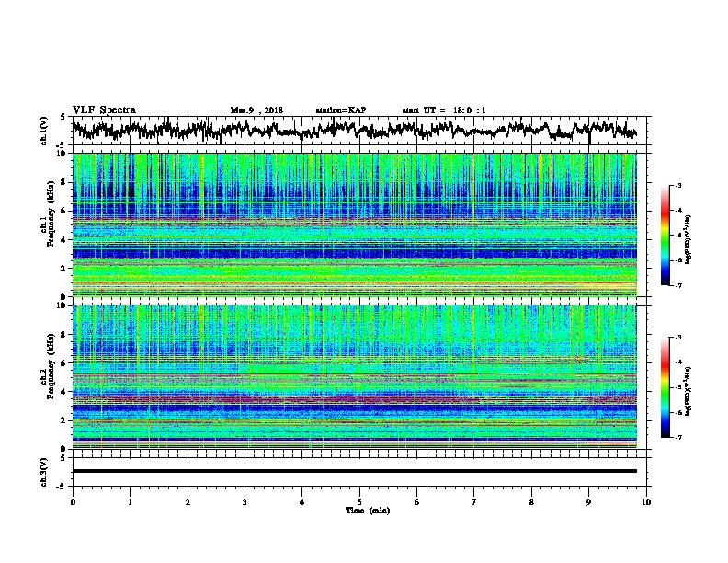Click time axis tick label '10'
Viewport: 728px width, 563px height.
(646, 502)
